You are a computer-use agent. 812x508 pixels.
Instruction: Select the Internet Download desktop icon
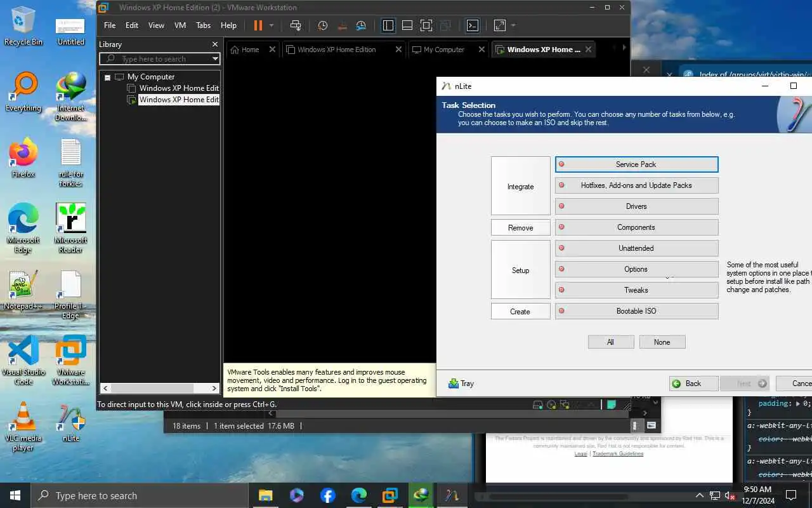click(70, 97)
